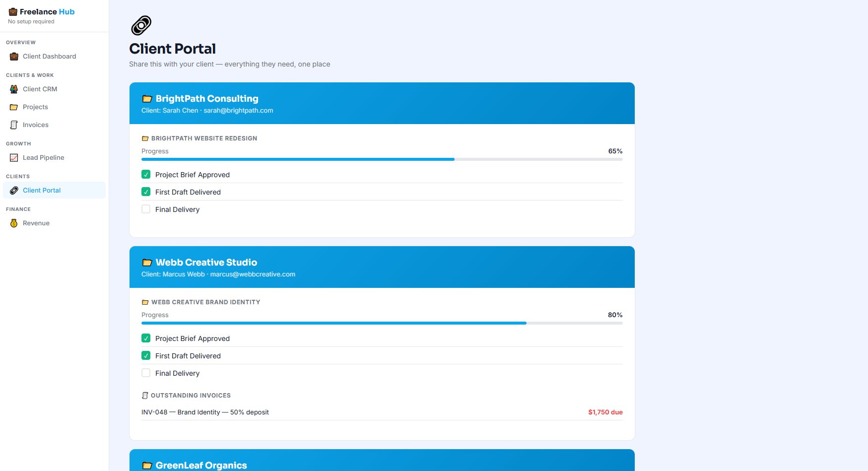Click the Invoices scroll icon in sidebar
The width and height of the screenshot is (868, 471).
14,125
